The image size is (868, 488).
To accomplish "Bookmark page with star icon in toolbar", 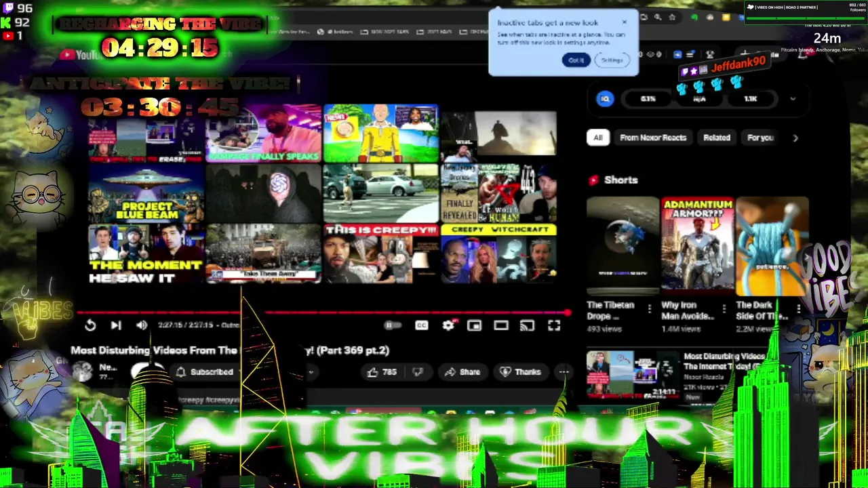I will [x=672, y=18].
